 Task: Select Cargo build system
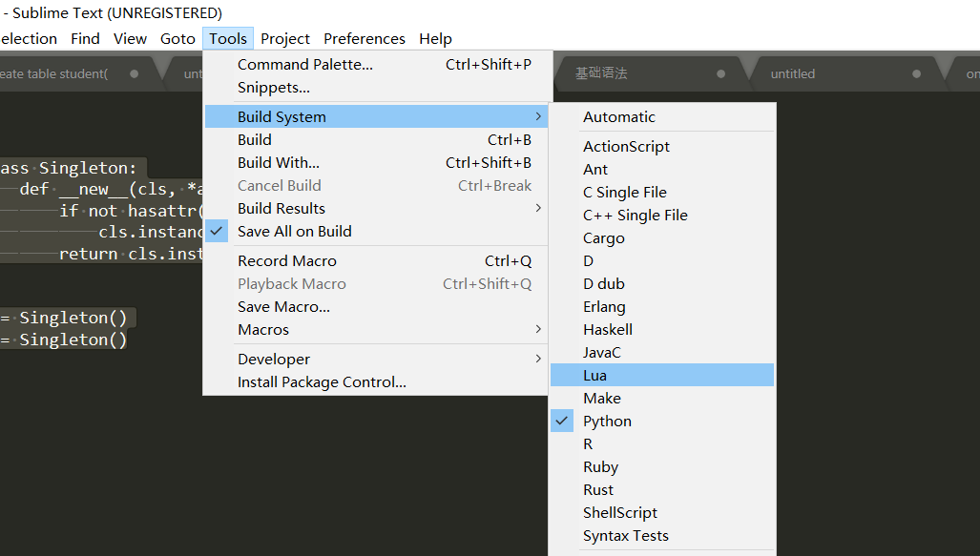pos(662,238)
